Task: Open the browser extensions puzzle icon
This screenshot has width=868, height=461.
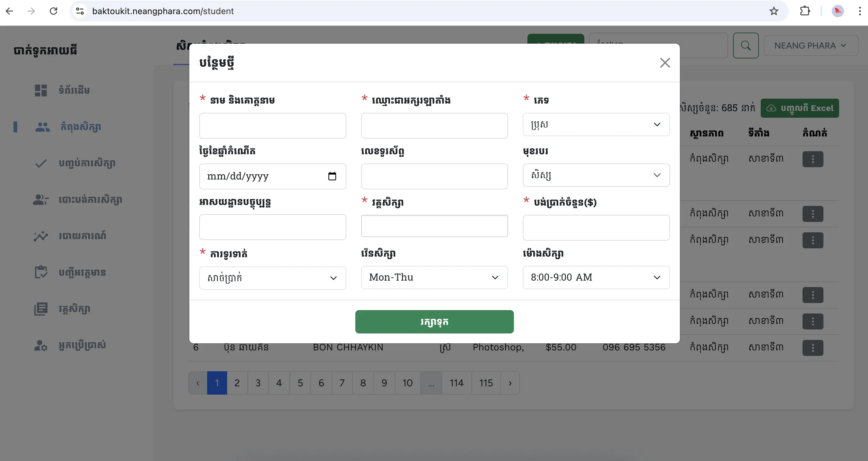Action: point(805,11)
